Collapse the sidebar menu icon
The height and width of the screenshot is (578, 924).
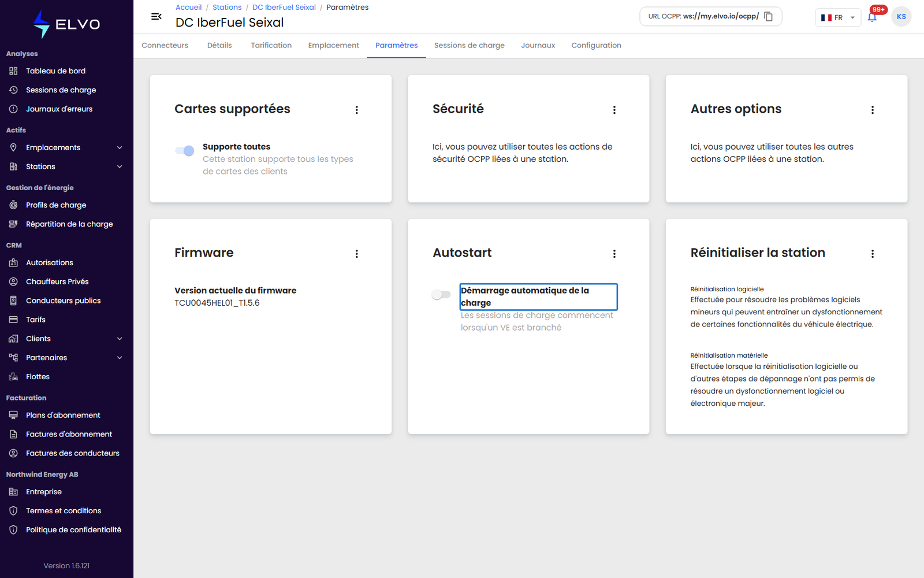tap(156, 17)
